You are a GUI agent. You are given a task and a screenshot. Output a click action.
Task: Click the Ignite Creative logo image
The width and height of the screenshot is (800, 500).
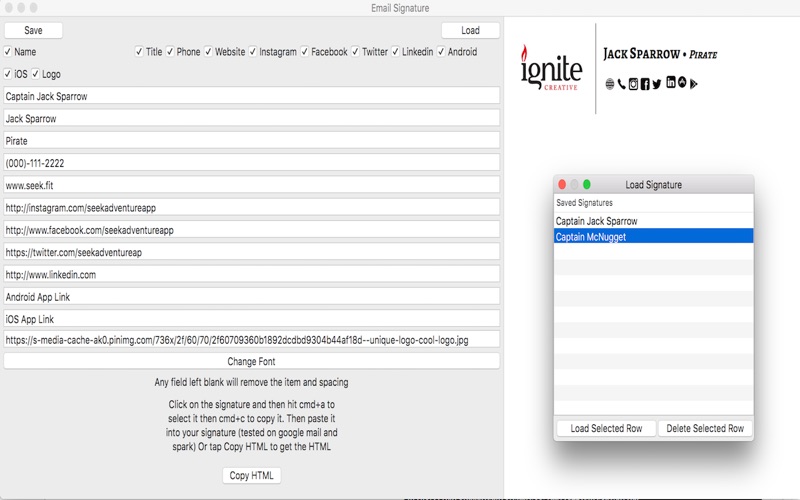[551, 68]
